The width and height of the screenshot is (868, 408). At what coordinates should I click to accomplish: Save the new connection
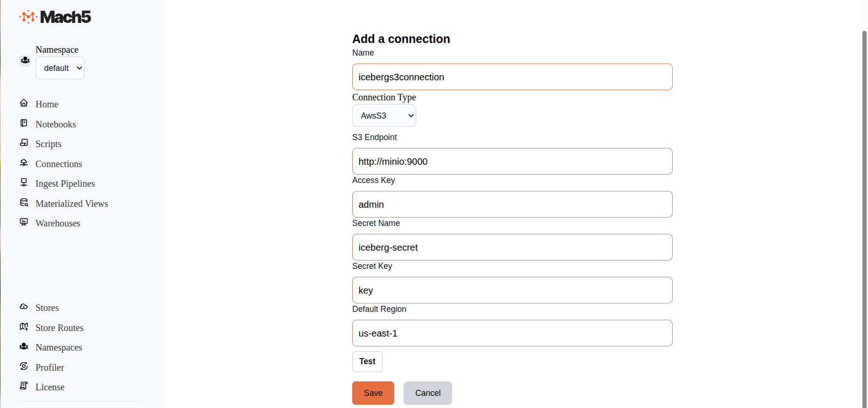point(373,393)
